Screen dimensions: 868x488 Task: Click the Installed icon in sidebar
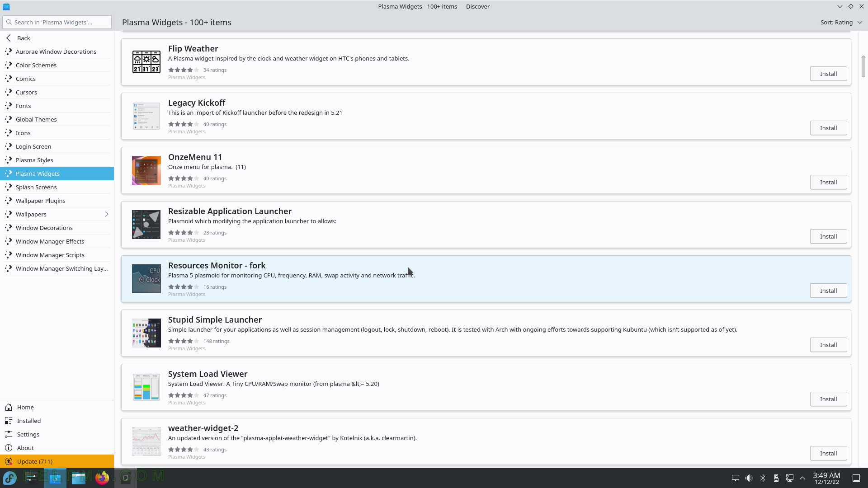(x=9, y=421)
